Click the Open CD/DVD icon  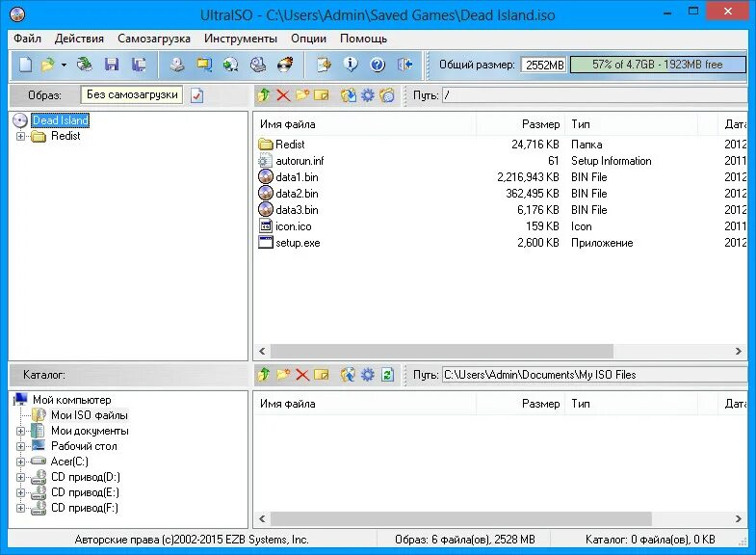click(x=85, y=65)
